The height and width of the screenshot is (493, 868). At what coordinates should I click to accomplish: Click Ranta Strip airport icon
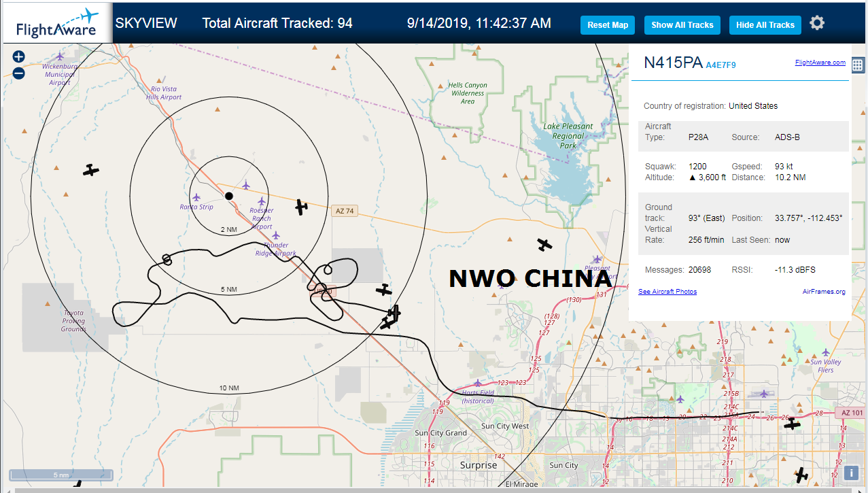pos(196,197)
